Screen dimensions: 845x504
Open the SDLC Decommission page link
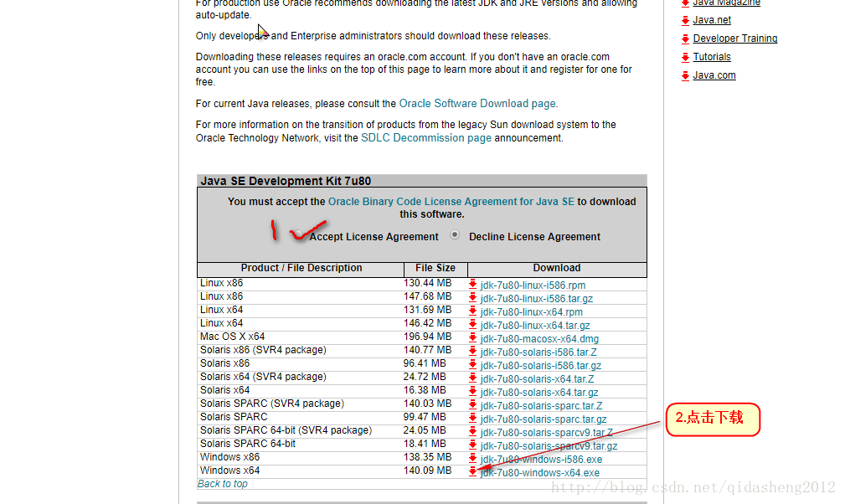(x=426, y=138)
